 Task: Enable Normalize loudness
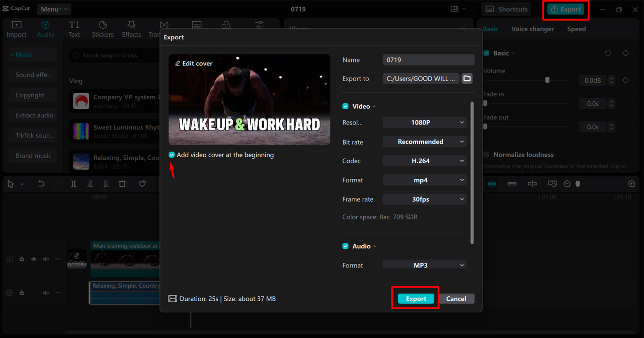coord(487,155)
